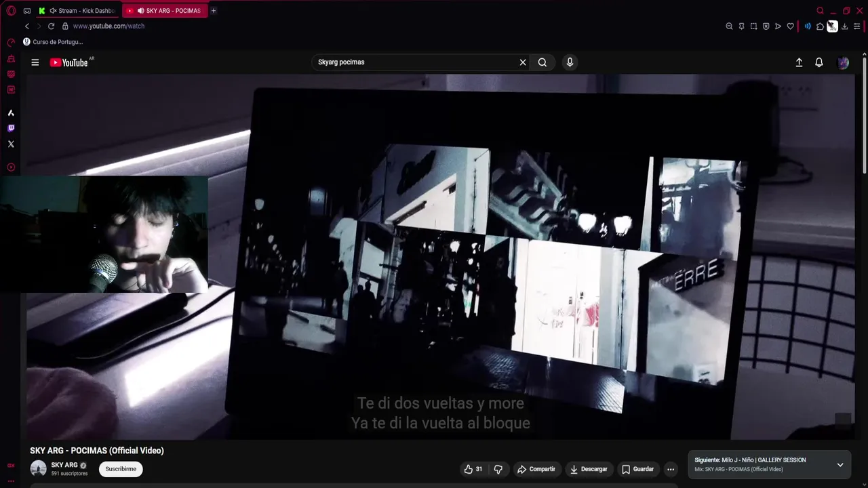The width and height of the screenshot is (868, 488).
Task: Click the pinboard pin icon
Action: coord(741,26)
